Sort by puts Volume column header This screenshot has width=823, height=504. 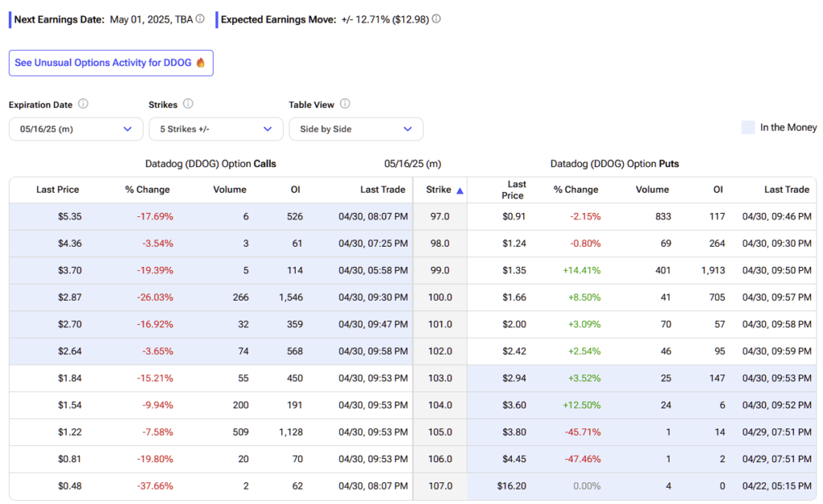coord(652,190)
